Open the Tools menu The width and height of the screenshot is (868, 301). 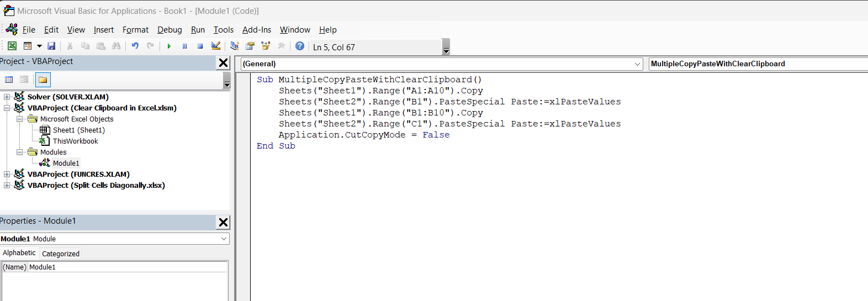224,30
